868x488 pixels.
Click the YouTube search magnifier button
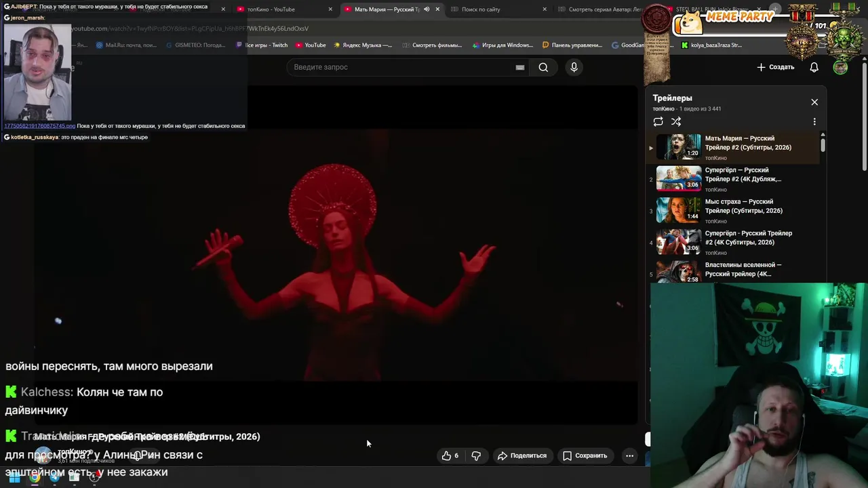pyautogui.click(x=543, y=67)
